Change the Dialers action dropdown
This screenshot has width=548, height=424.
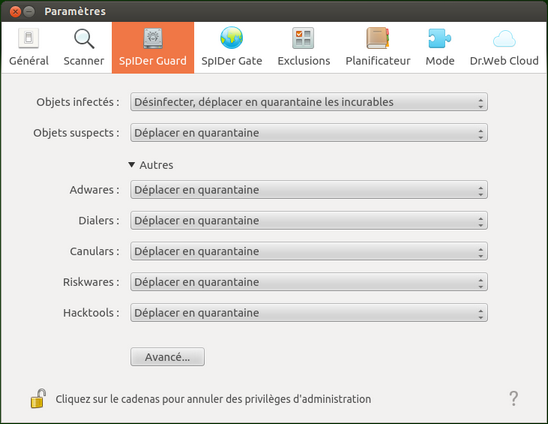[x=309, y=221]
